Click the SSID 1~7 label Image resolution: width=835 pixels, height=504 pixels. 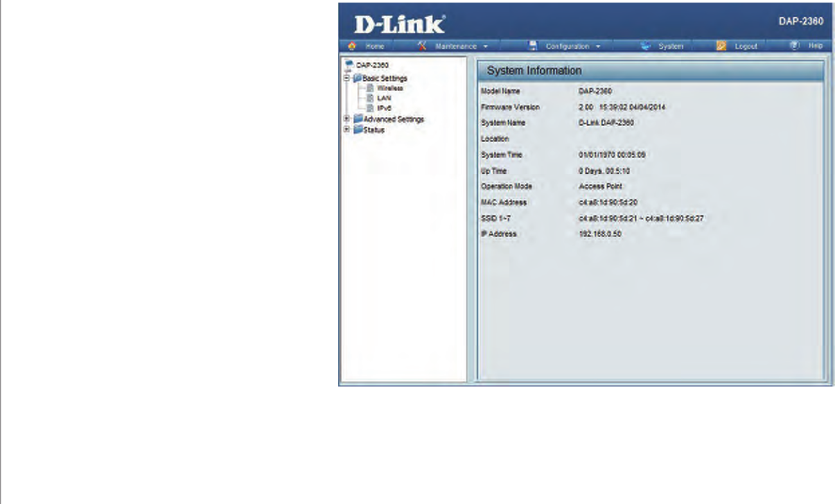click(495, 218)
